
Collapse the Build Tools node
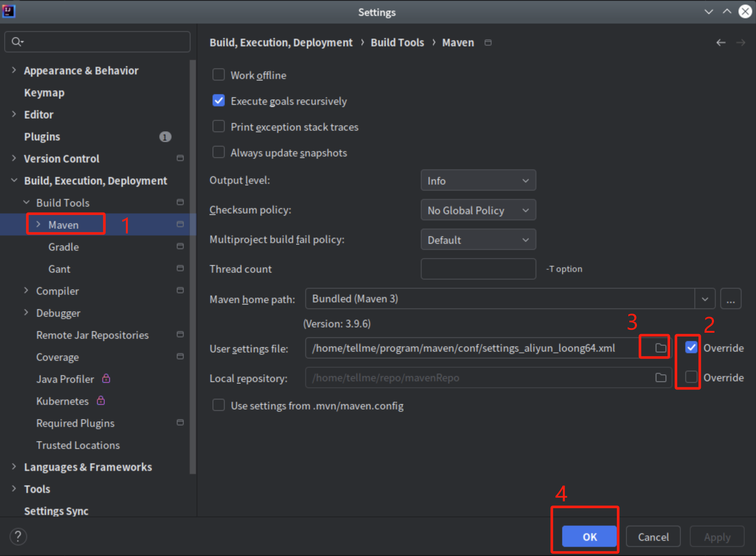(x=26, y=203)
